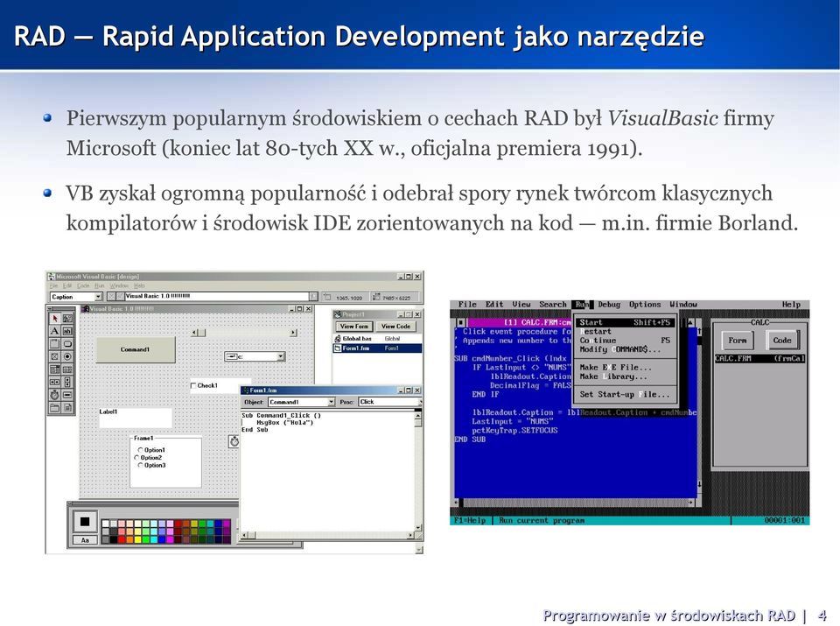Expand the c: drive combo box on form
This screenshot has width=840, height=626.
click(x=281, y=356)
